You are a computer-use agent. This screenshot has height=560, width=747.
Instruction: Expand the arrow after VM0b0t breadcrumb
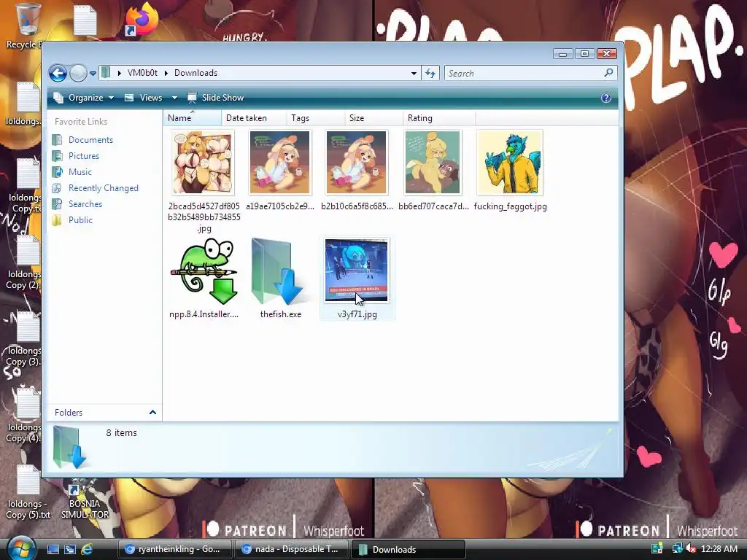point(166,73)
